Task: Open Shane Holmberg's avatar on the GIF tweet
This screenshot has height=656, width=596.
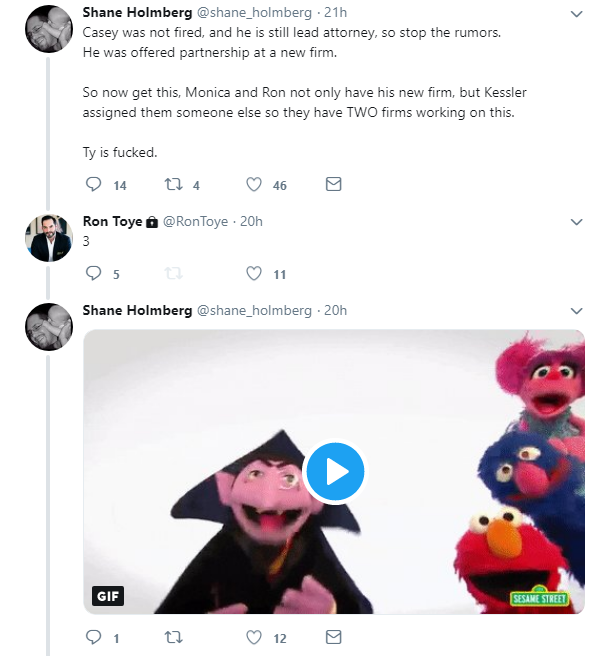Action: (49, 327)
